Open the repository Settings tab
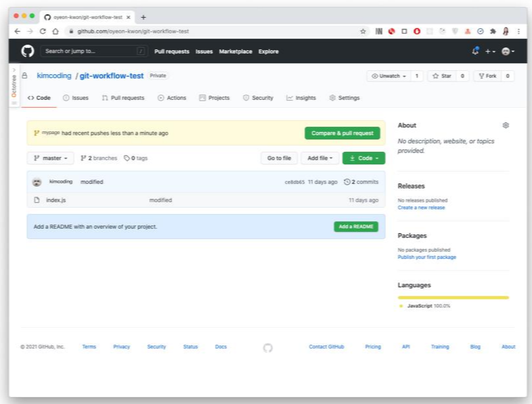 [344, 98]
